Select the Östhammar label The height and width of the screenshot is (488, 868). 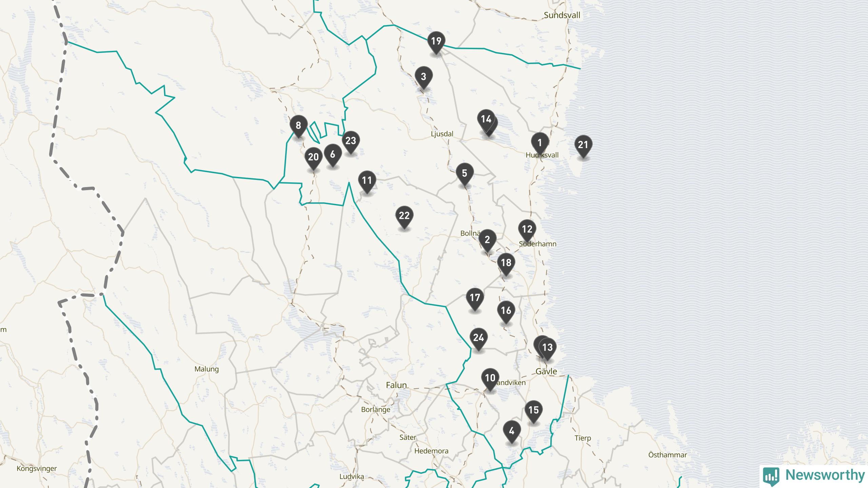(668, 455)
